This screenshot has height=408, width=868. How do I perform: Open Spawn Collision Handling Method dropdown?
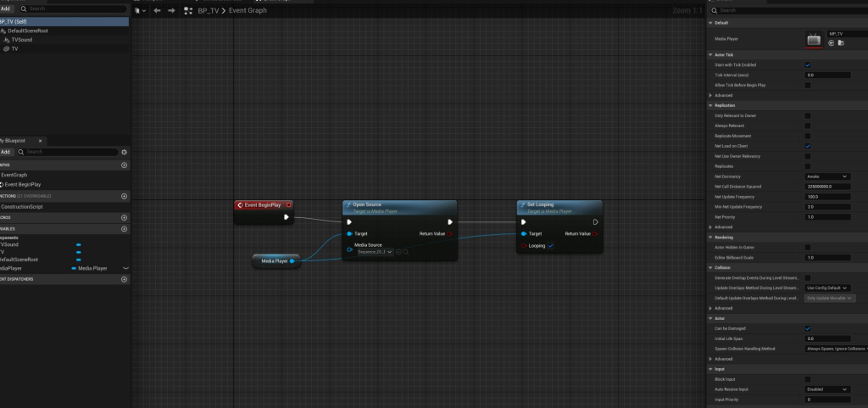pos(837,349)
